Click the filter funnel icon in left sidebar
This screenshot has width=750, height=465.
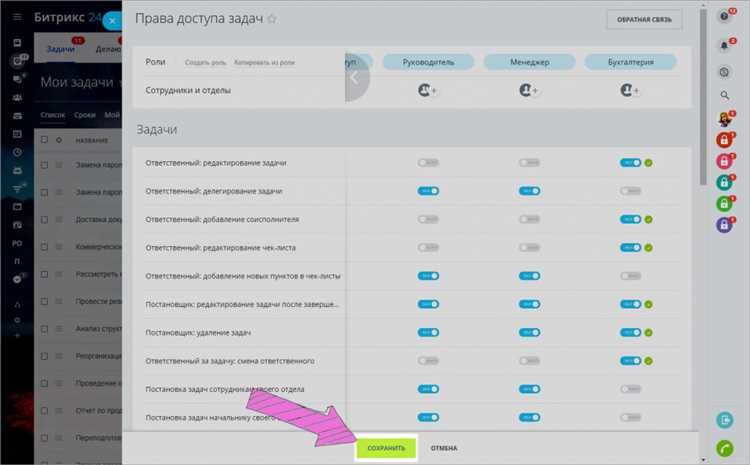[17, 189]
